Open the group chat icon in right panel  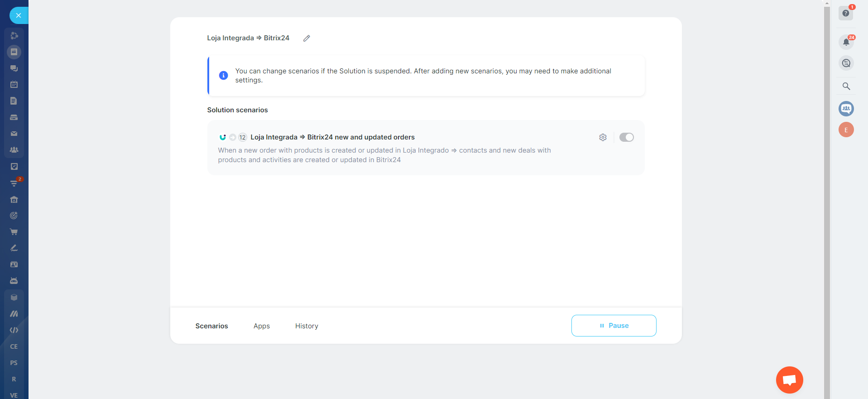[x=846, y=109]
